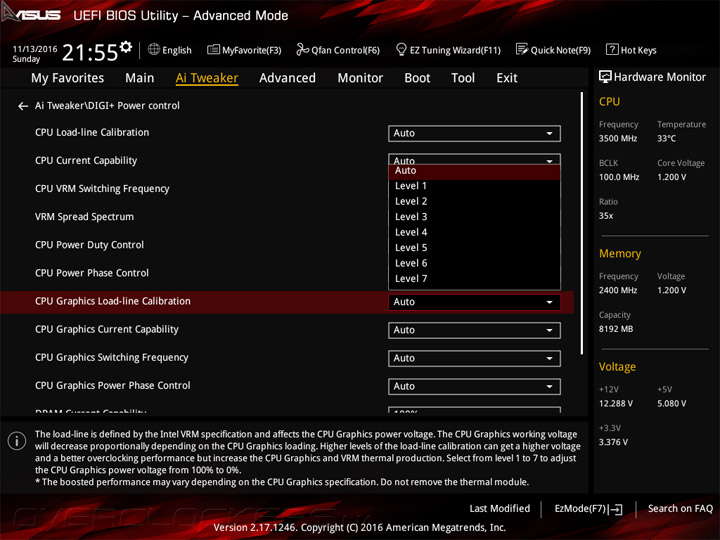Select Level 7 option
This screenshot has height=540, width=720.
474,279
